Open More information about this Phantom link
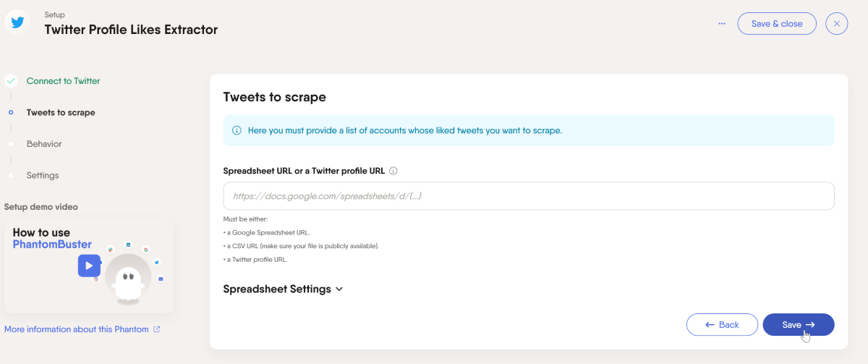The image size is (868, 364). coord(76,329)
